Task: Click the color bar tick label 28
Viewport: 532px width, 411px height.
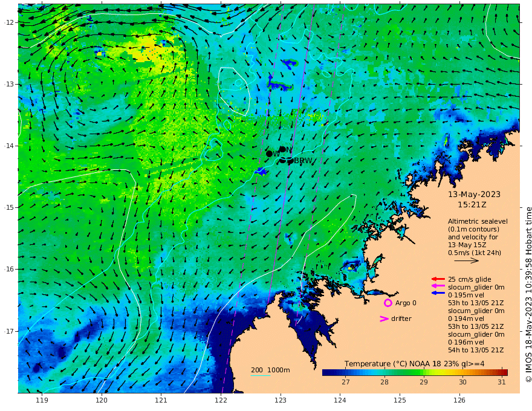Action: coord(384,382)
